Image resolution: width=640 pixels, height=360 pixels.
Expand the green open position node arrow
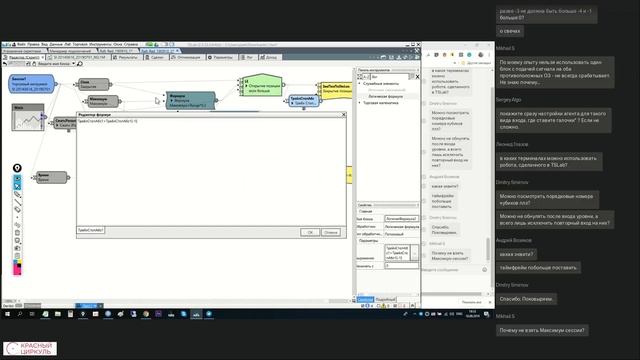tap(246, 86)
